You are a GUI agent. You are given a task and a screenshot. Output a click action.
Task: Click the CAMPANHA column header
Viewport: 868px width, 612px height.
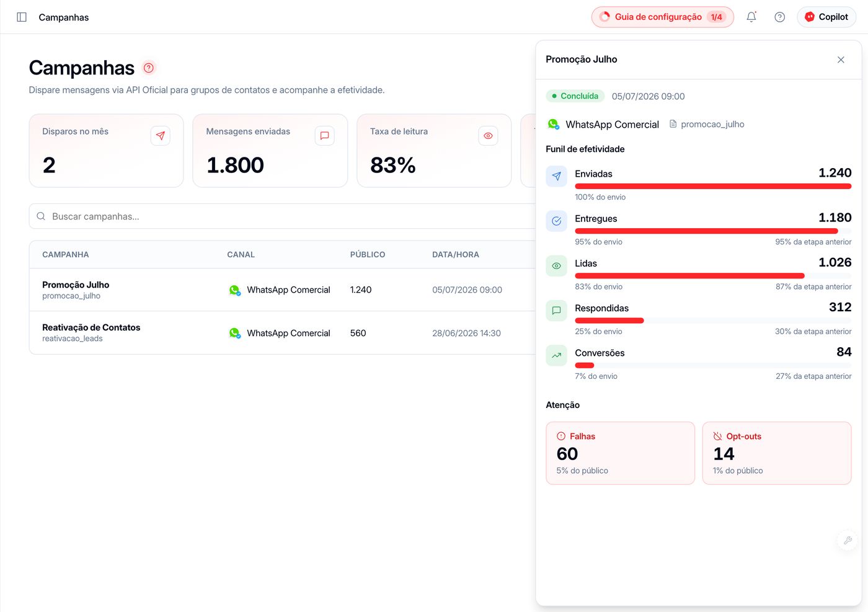click(x=66, y=255)
